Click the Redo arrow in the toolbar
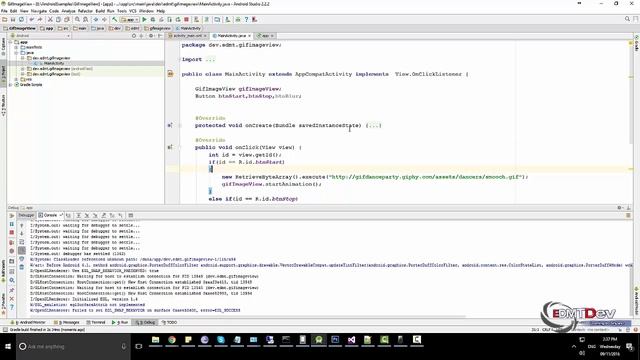This screenshot has height=360, width=640. pos(40,20)
